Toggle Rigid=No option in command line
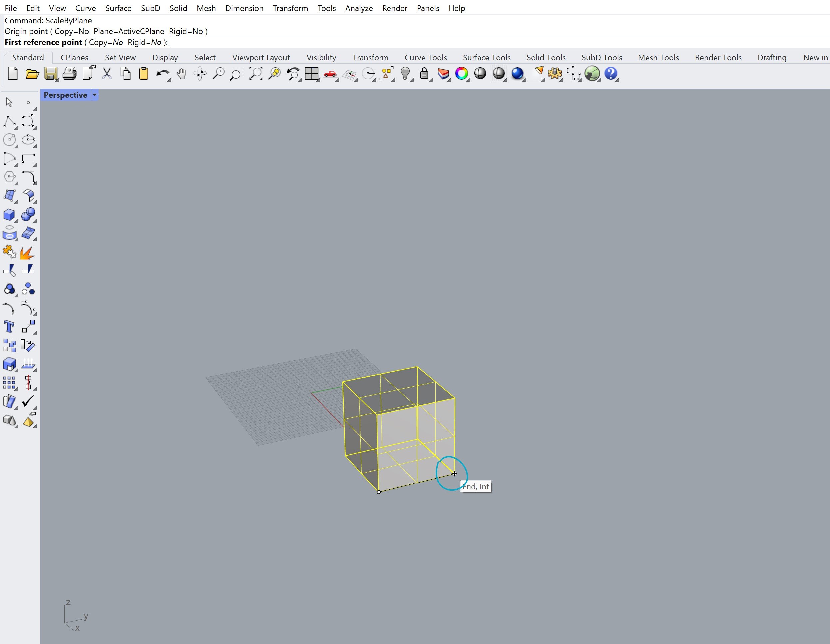 [145, 42]
